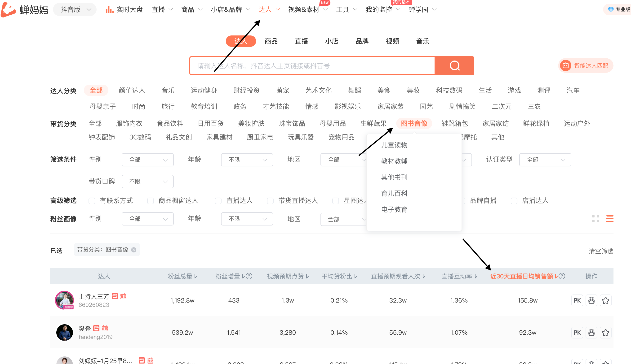Open the 认证类型 dropdown
The width and height of the screenshot is (631, 364).
pos(545,160)
